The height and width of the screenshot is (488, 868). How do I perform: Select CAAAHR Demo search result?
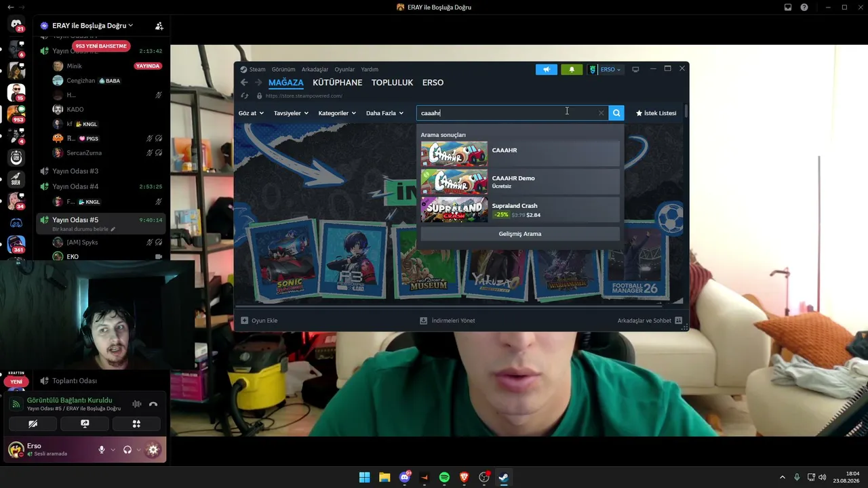click(x=520, y=182)
